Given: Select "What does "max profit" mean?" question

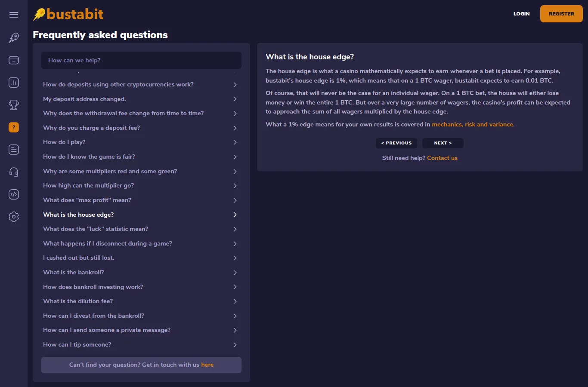Looking at the screenshot, I should 141,200.
